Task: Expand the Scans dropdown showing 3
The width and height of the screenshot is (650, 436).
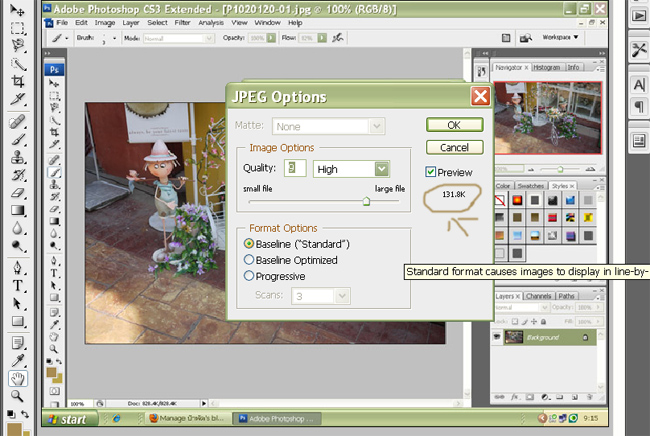Action: pos(342,296)
